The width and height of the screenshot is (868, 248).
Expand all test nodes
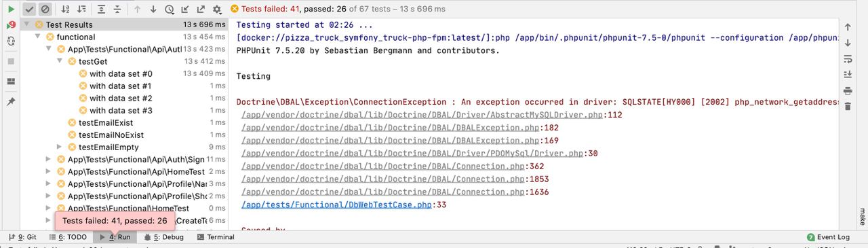pos(102,10)
